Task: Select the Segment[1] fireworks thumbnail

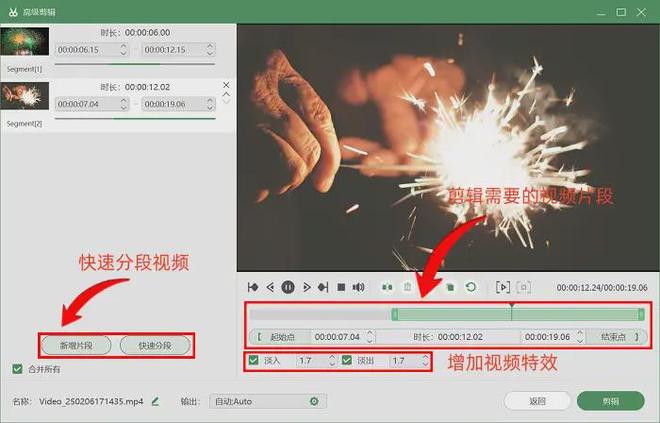Action: 25,41
